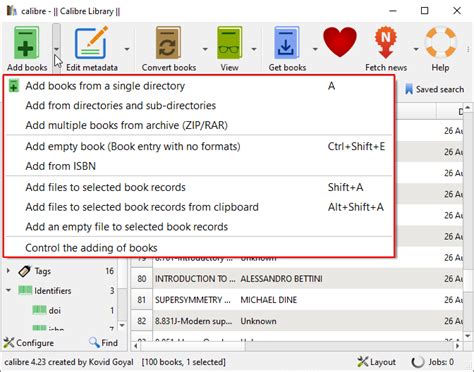Image resolution: width=474 pixels, height=372 pixels.
Task: Click book list scroll up arrow
Action: (x=468, y=108)
